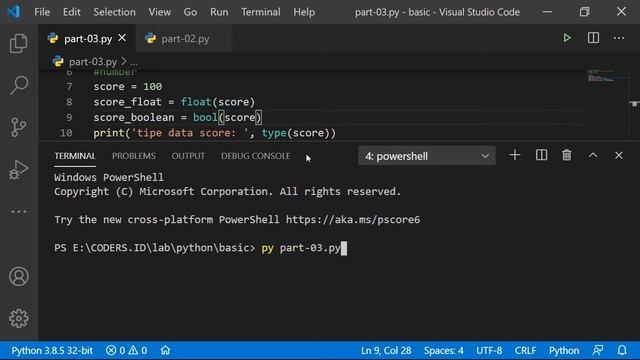This screenshot has width=640, height=360.
Task: Click errors and warnings count in status bar
Action: click(x=127, y=351)
